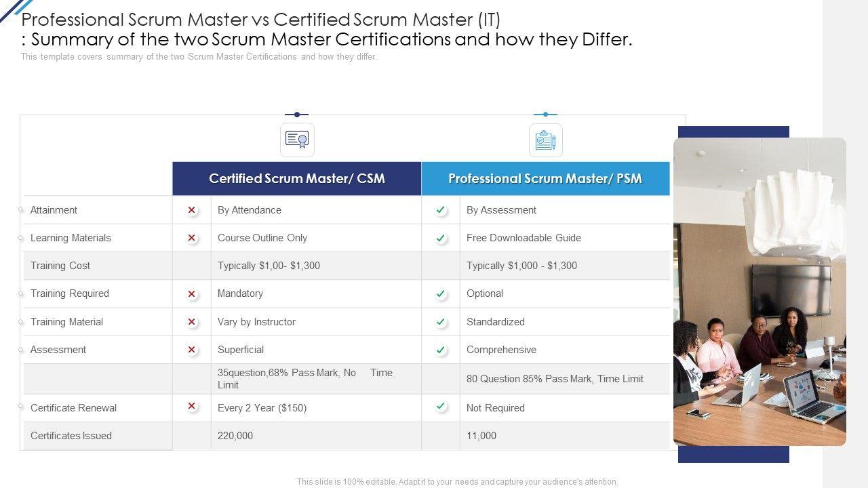Image resolution: width=868 pixels, height=488 pixels.
Task: Click the meeting room photo
Action: (759, 291)
